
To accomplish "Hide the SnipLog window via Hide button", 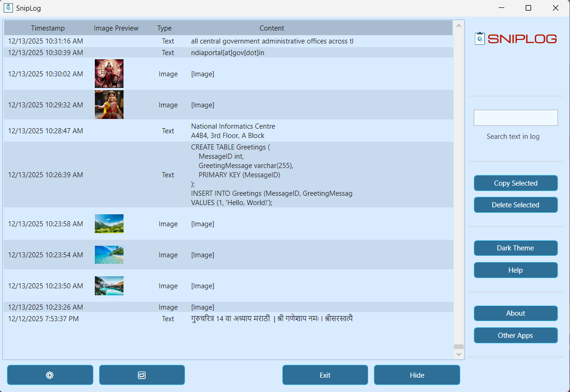I will (x=417, y=375).
